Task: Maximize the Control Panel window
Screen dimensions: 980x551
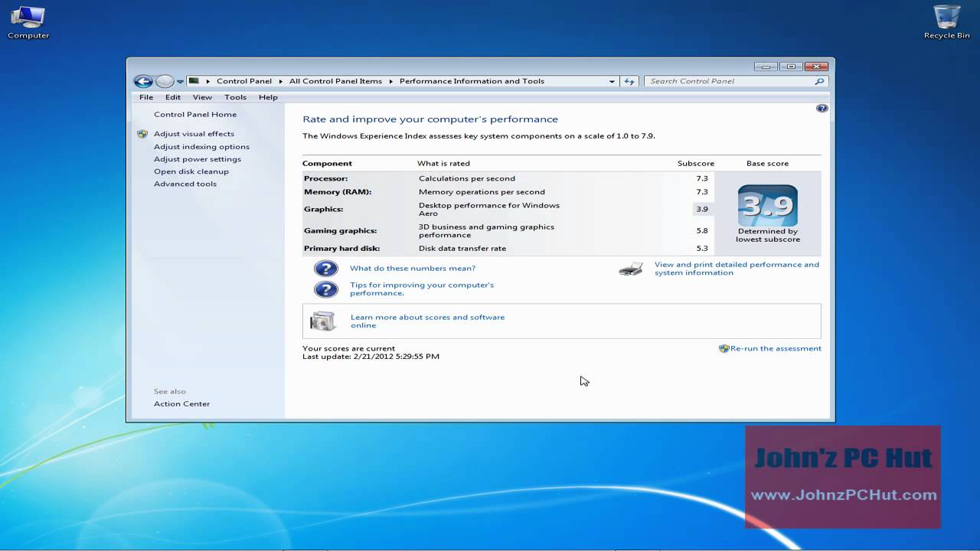Action: click(x=791, y=67)
